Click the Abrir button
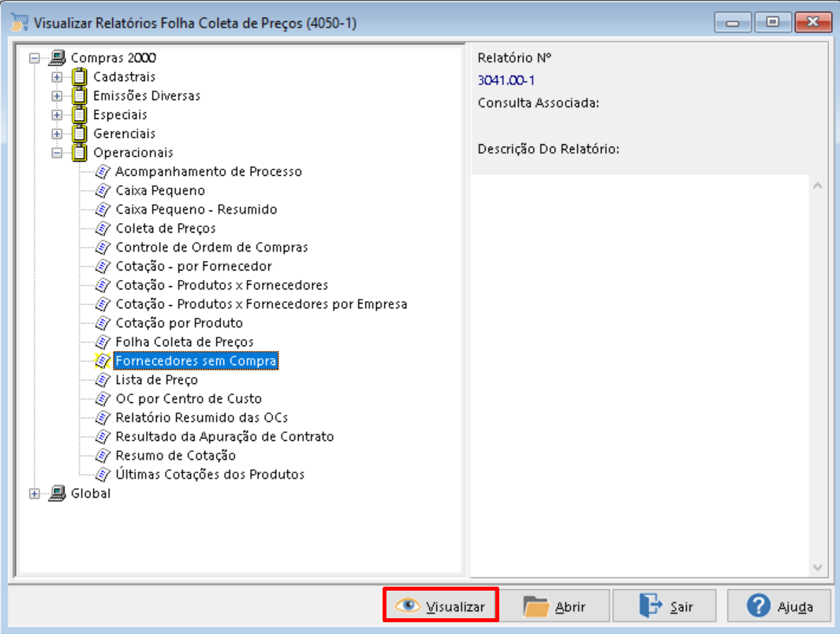The width and height of the screenshot is (840, 634). [x=555, y=606]
